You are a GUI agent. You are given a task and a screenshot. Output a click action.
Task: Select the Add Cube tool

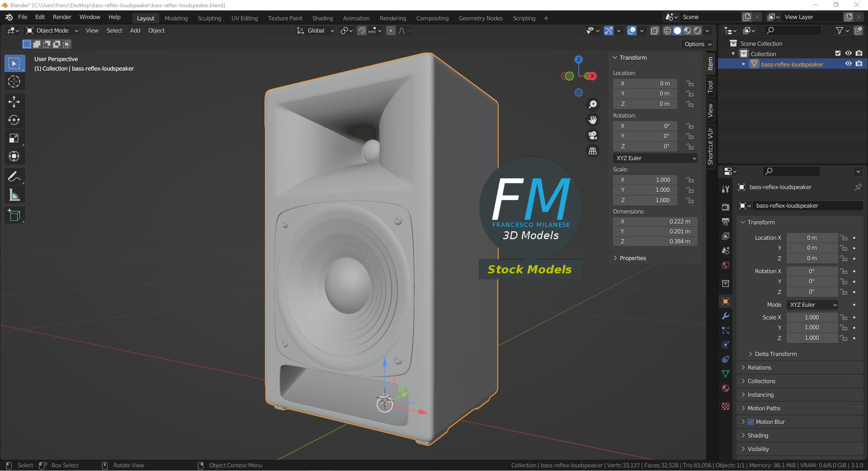14,215
